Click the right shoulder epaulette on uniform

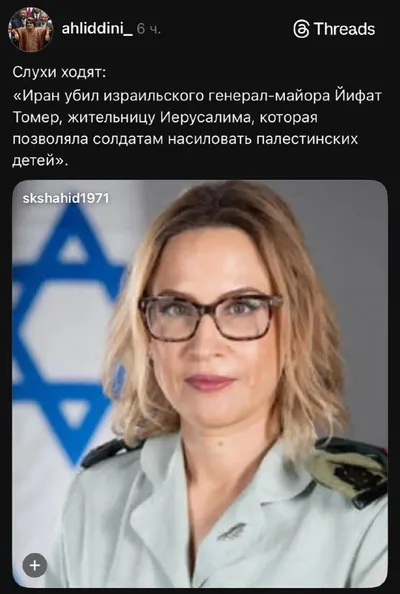(x=350, y=470)
